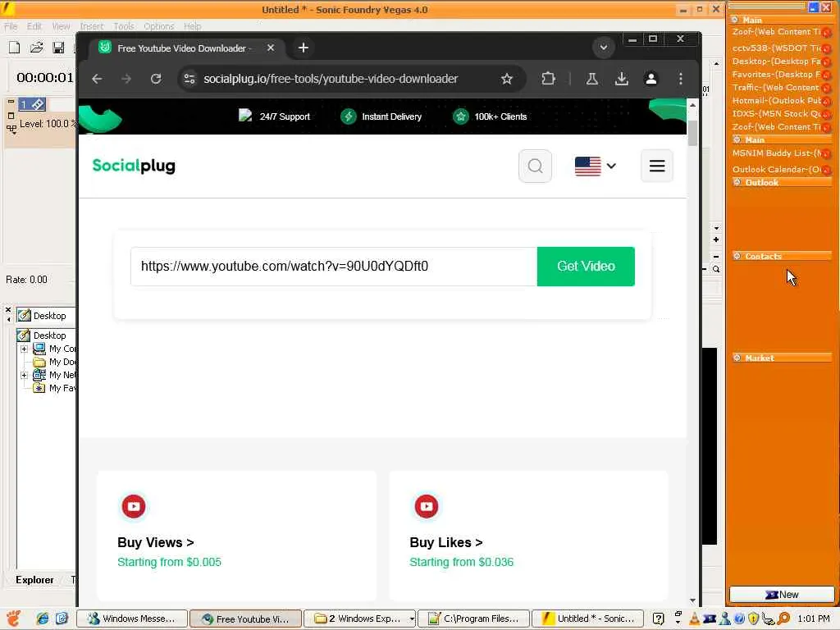Click the Get Video button
840x630 pixels.
586,267
